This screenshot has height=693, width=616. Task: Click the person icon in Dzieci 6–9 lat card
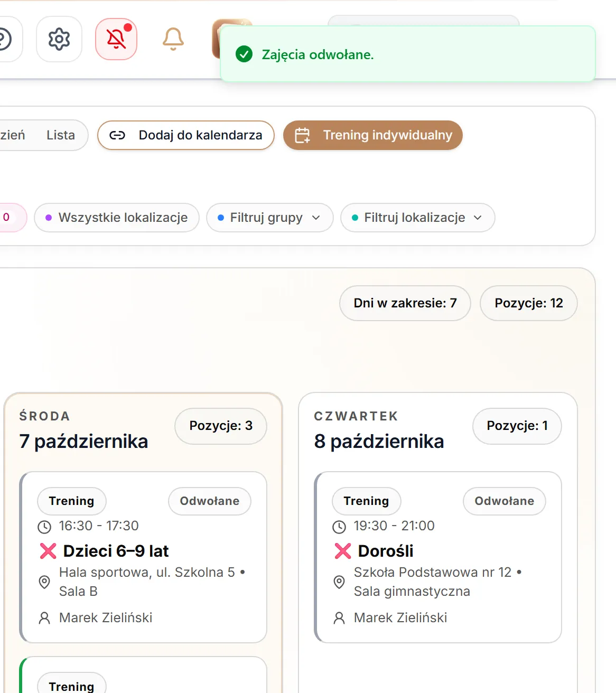point(44,618)
